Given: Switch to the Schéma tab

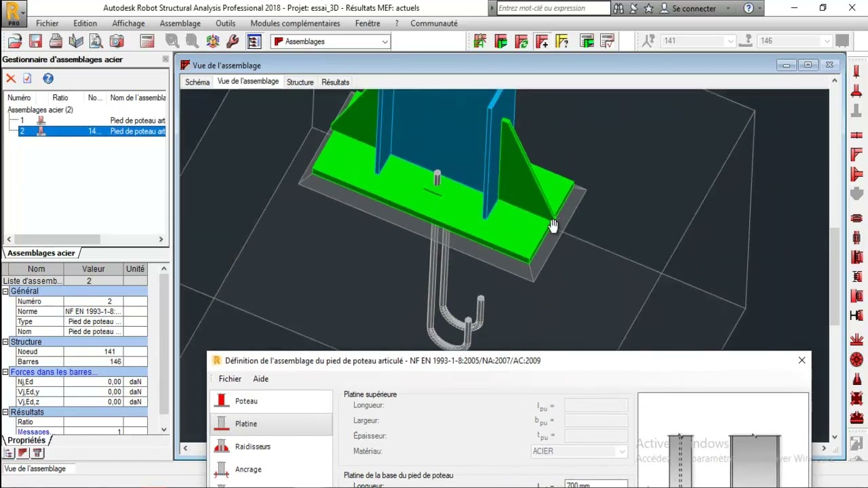Looking at the screenshot, I should coord(197,82).
